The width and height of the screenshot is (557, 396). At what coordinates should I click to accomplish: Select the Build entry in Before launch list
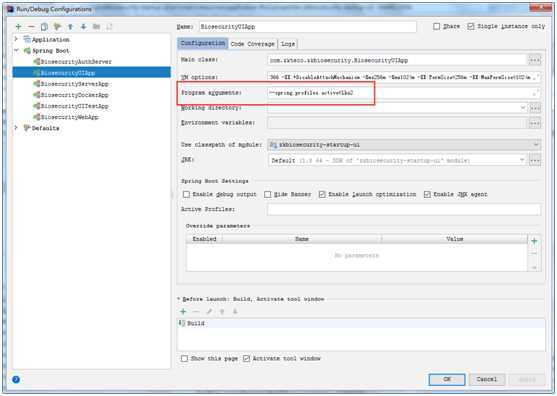coord(361,323)
